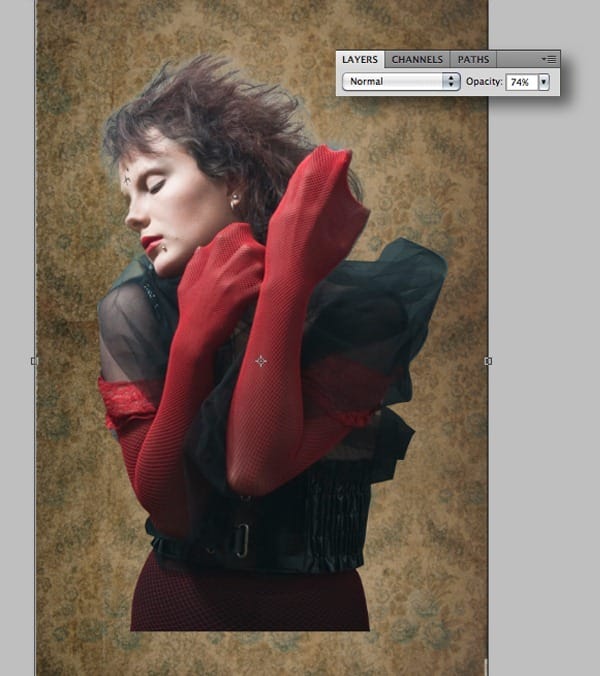Click the right-middle transform handle

(x=488, y=361)
